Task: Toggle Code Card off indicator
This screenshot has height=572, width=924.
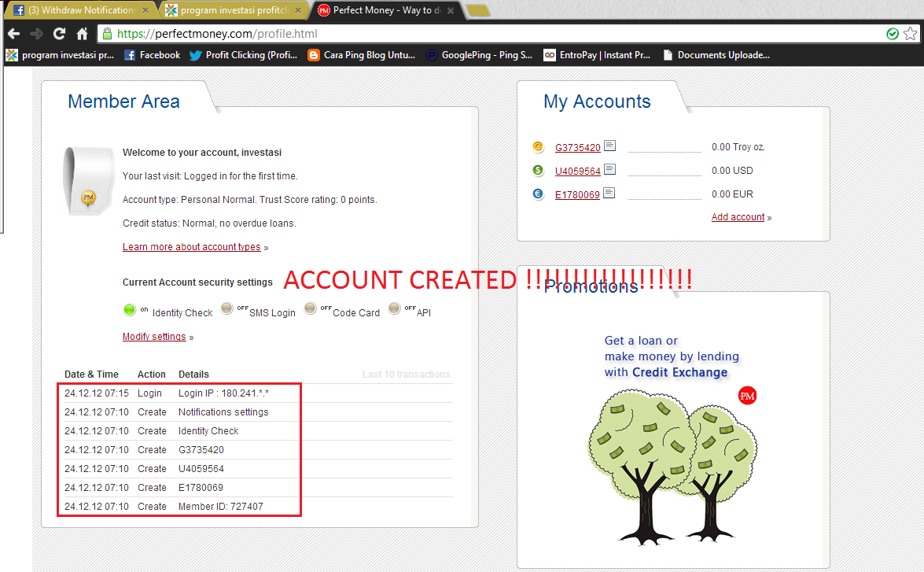Action: click(x=311, y=308)
